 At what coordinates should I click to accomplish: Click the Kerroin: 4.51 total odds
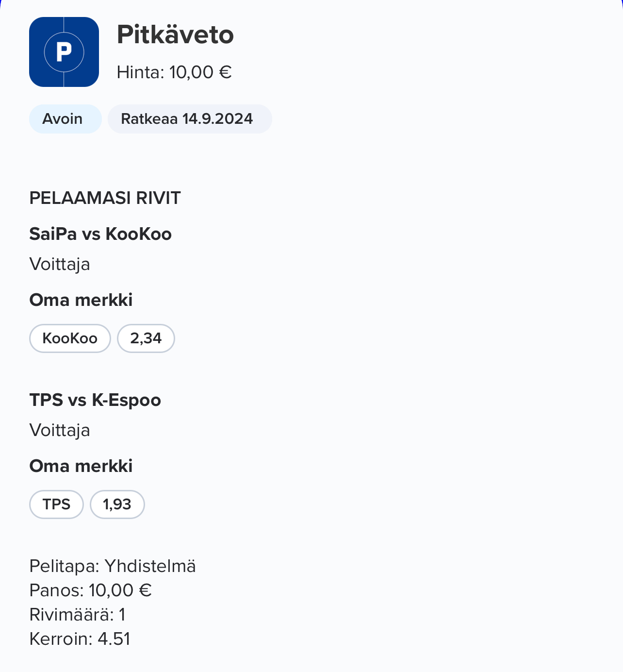pyautogui.click(x=80, y=639)
